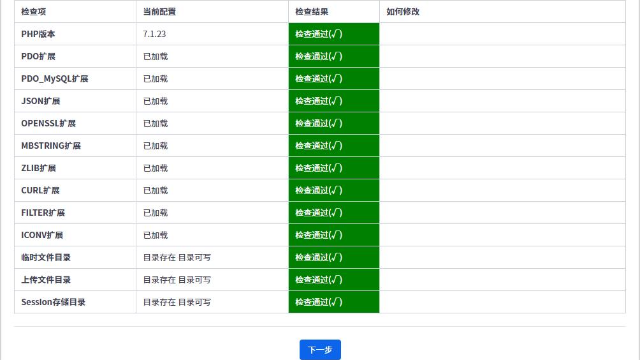Select the MBSTRING扩展 row label
The image size is (640, 360).
[51, 146]
